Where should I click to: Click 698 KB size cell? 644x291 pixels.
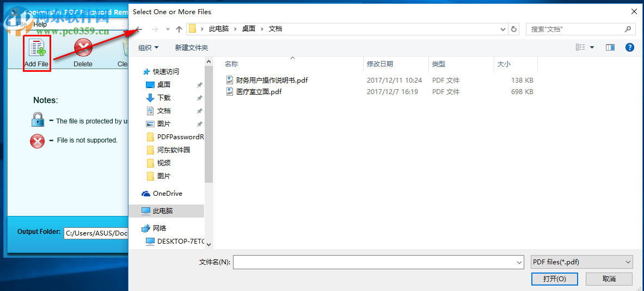click(x=522, y=92)
